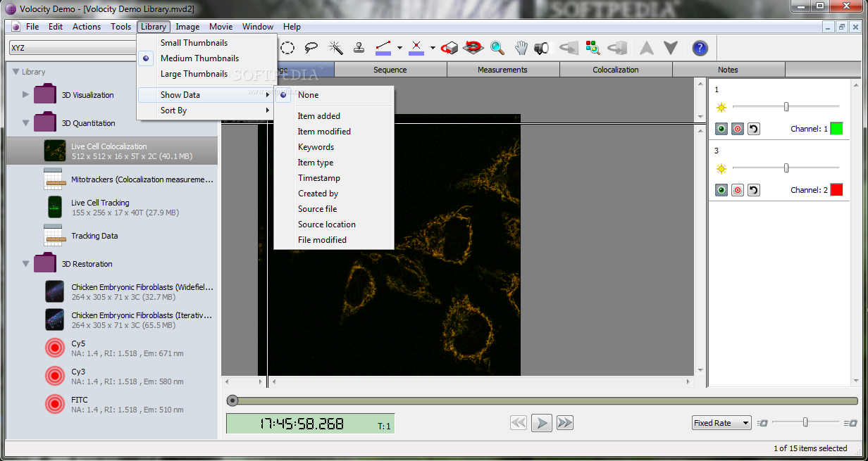Toggle channel 1 red target button
Screen dimensions: 868x461
click(x=738, y=129)
